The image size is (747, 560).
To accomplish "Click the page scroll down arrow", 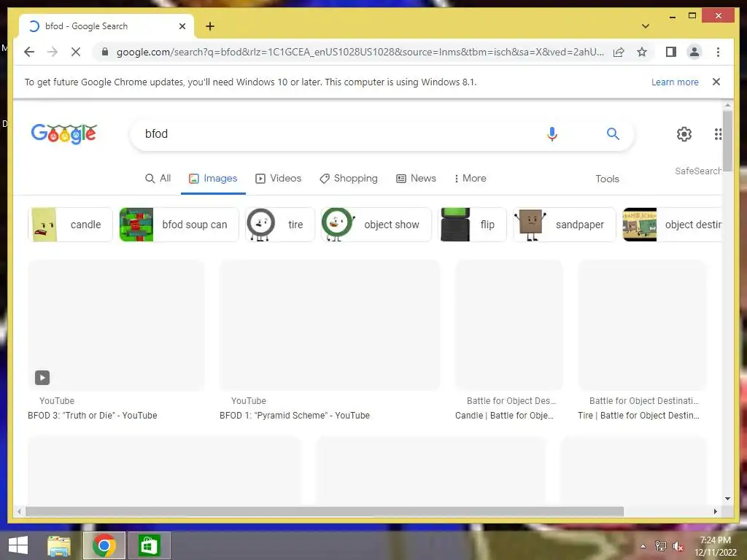I will [727, 499].
